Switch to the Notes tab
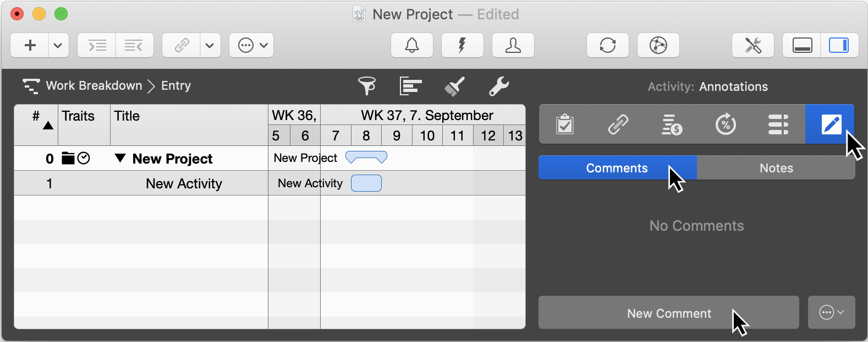The height and width of the screenshot is (342, 868). [776, 168]
